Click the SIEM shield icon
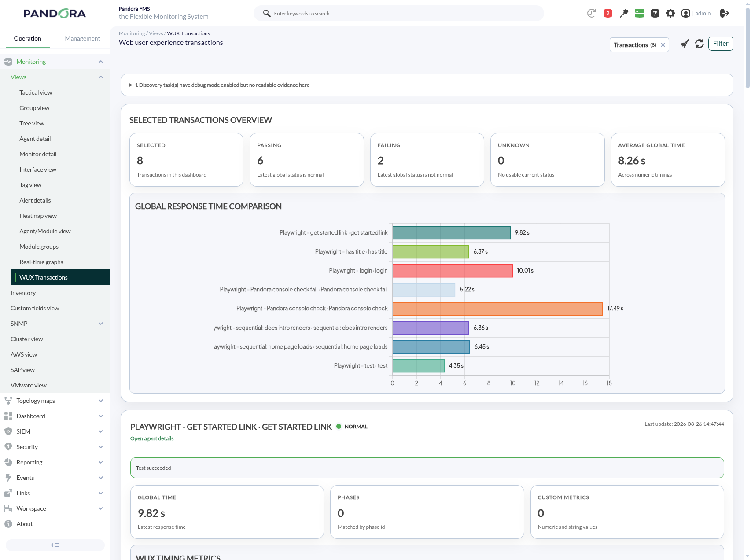The image size is (751, 560). [8, 431]
